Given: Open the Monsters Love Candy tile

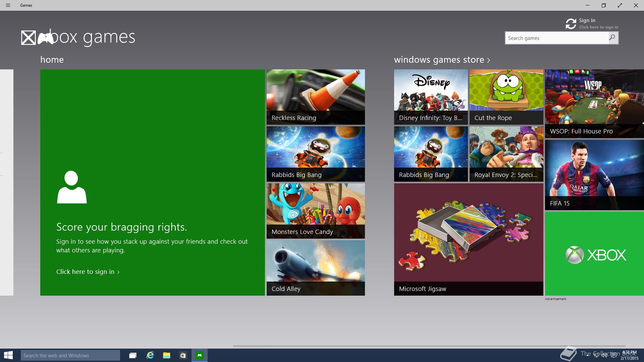Looking at the screenshot, I should 316,211.
